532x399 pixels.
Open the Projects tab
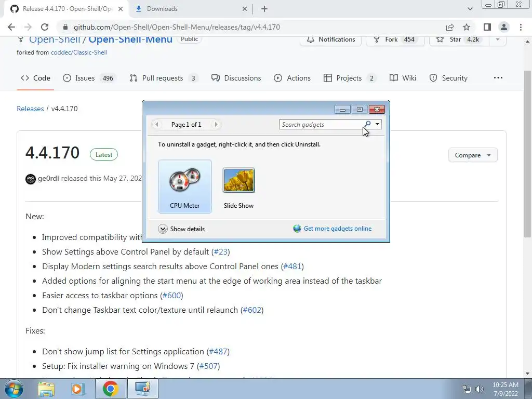[x=350, y=78]
